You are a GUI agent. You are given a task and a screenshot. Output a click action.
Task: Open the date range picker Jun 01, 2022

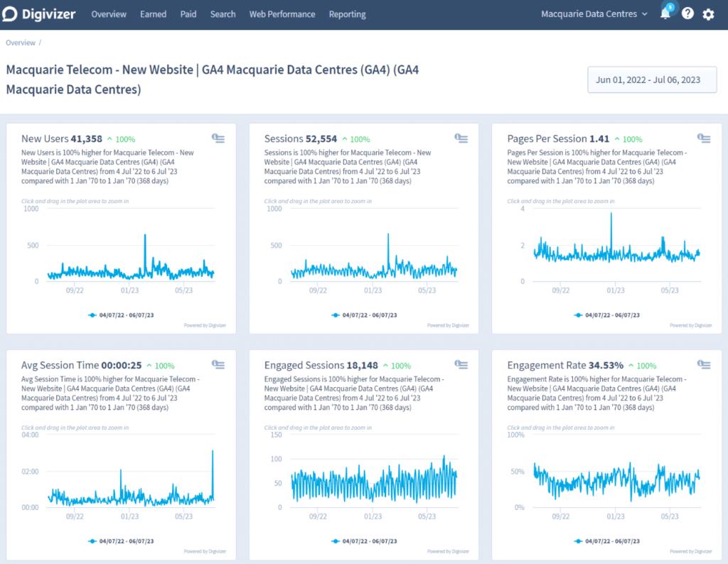(x=652, y=80)
